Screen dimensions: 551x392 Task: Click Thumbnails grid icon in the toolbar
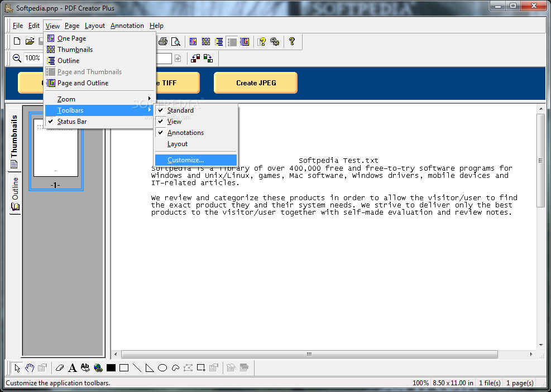(206, 41)
